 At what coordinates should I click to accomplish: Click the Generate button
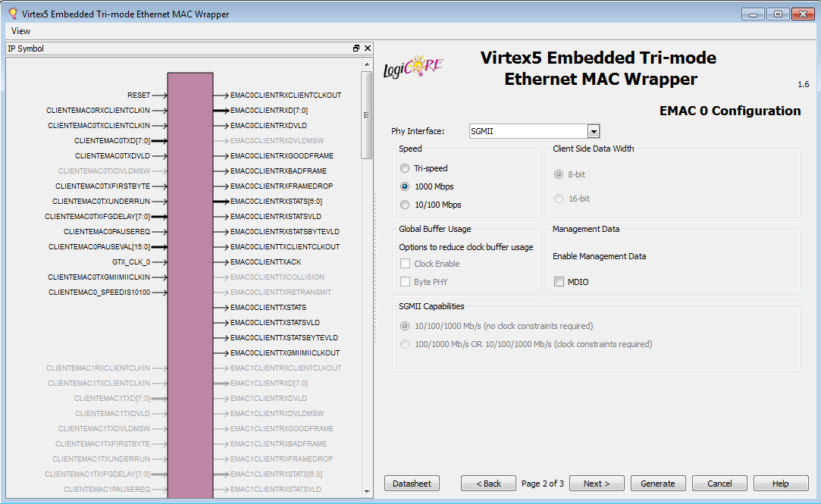pos(657,484)
